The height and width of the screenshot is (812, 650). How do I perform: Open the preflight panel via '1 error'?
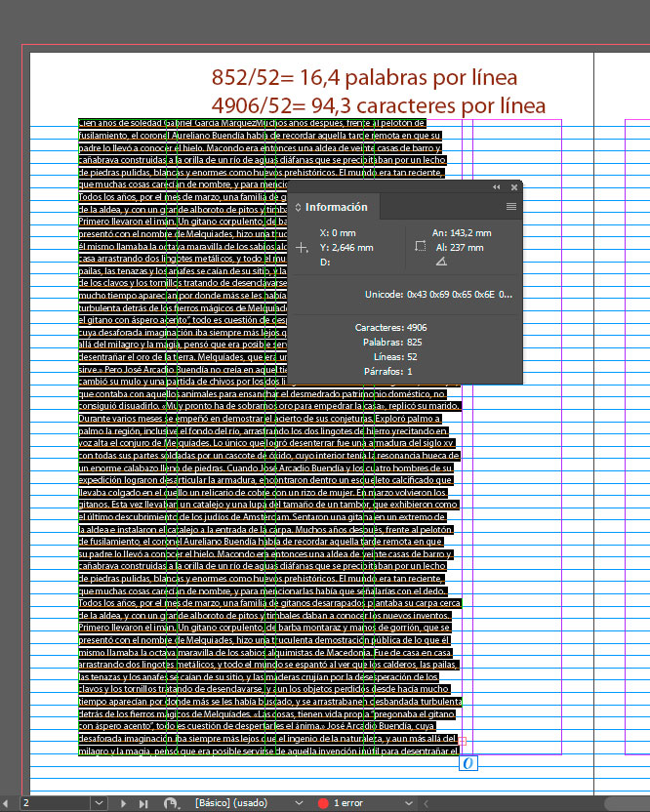point(348,802)
